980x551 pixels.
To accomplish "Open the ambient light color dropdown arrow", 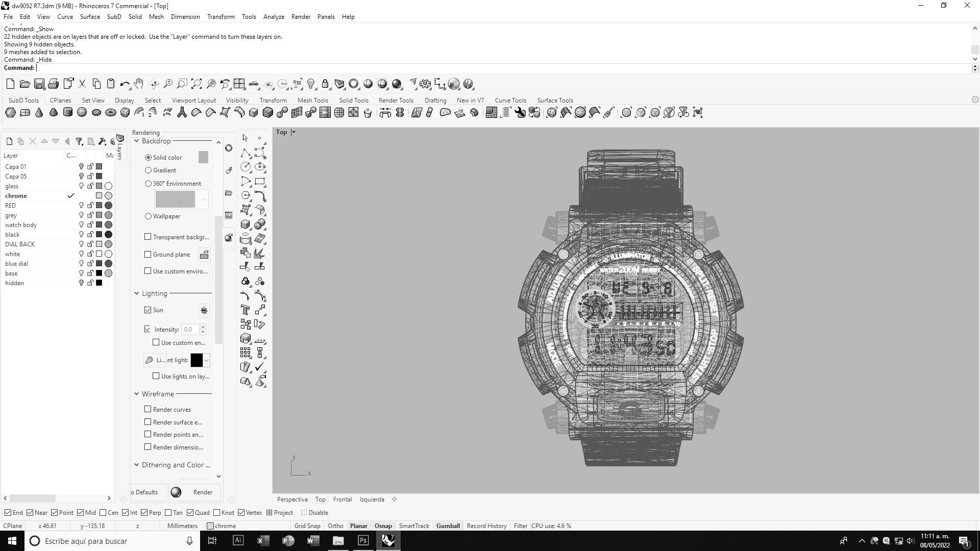I will coord(206,360).
